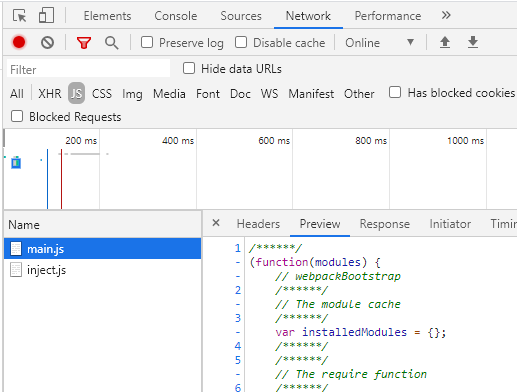Open the Response tab of request

coord(385,224)
